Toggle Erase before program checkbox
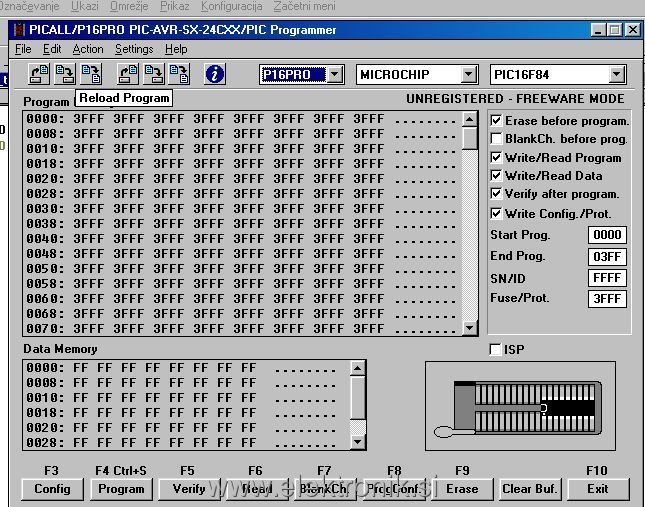Screen dimensions: 645x507 496,120
